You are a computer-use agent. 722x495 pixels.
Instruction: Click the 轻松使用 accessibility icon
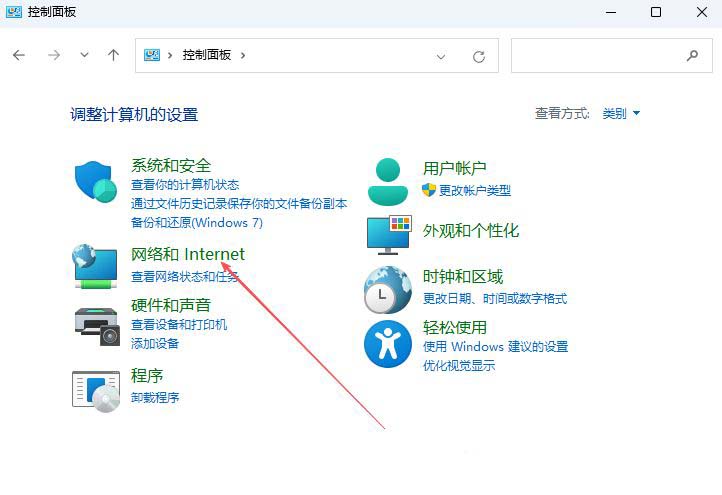click(x=388, y=344)
